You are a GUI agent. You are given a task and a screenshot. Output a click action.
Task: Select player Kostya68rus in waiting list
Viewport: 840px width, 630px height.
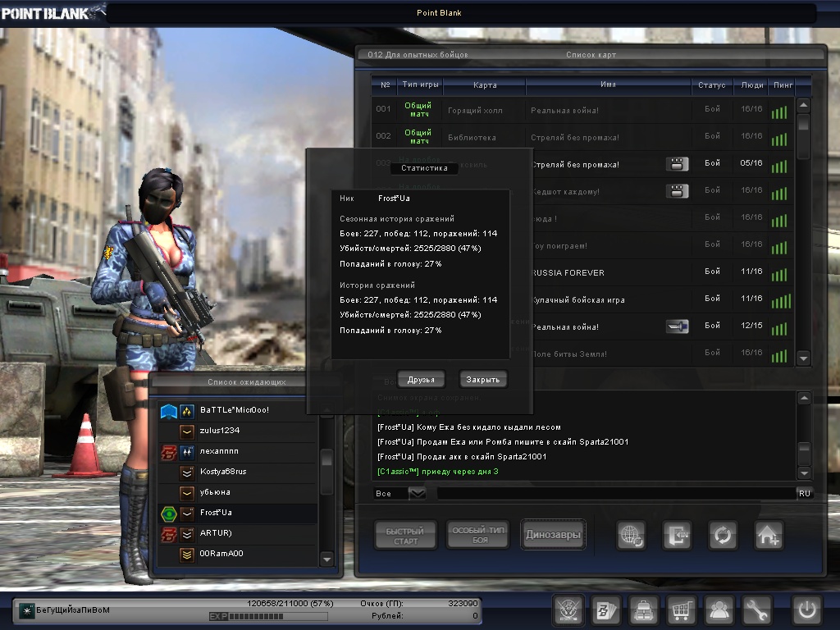pyautogui.click(x=237, y=472)
